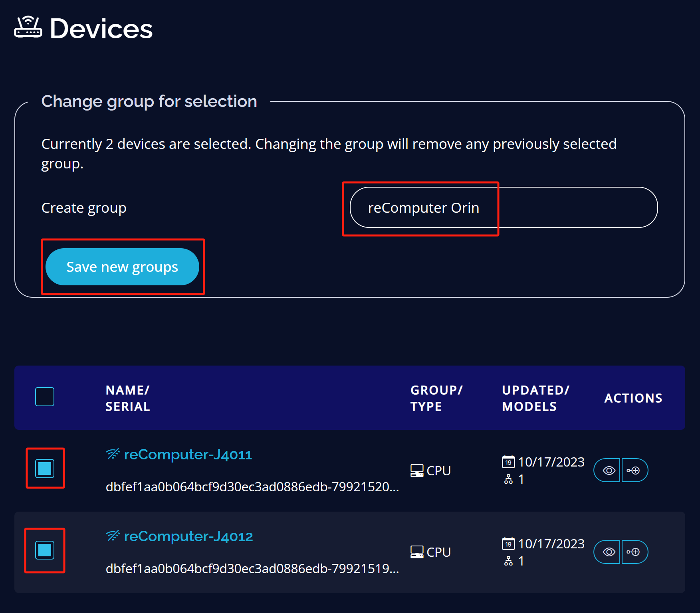Click CPU type text in reComputer-J4012 row

pos(438,552)
